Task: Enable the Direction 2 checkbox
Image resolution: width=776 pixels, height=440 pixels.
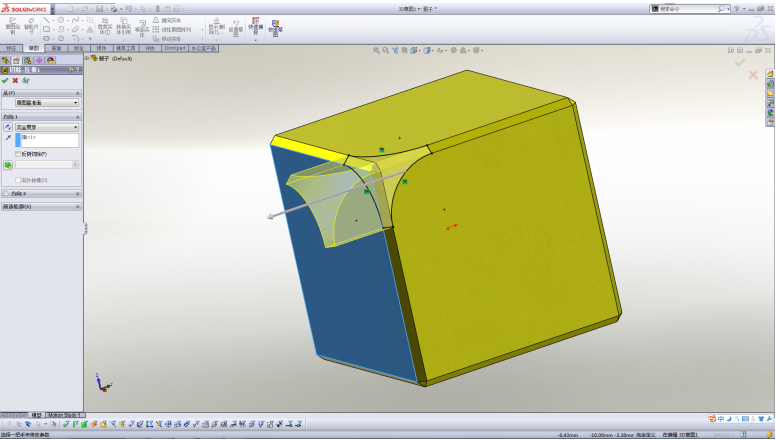Action: pyautogui.click(x=6, y=194)
